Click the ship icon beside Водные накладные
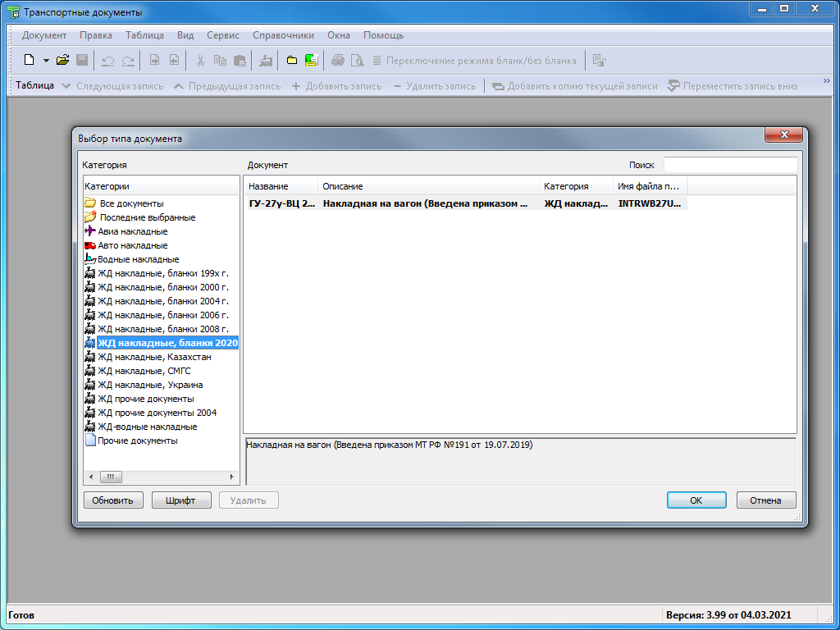 pos(90,259)
